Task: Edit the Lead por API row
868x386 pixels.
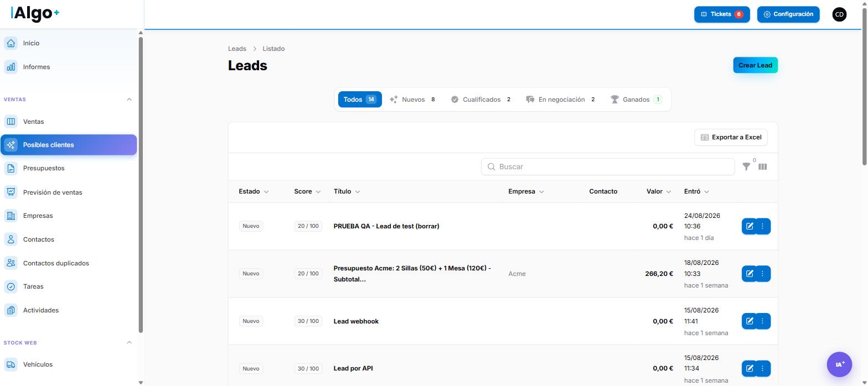Action: click(749, 368)
